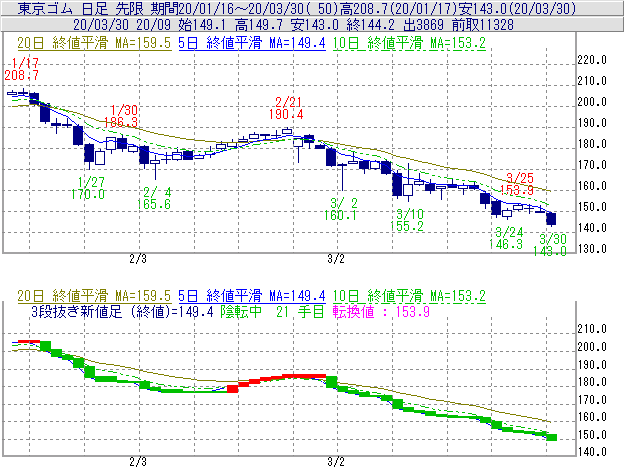Click the 3/2 date on lower x-axis
Viewport: 624px width, 474px height.
(336, 462)
